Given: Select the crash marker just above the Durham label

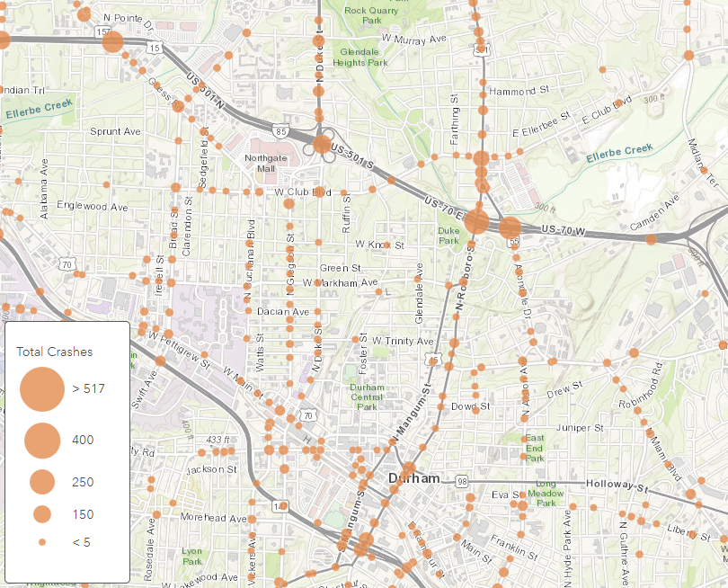Looking at the screenshot, I should (409, 468).
